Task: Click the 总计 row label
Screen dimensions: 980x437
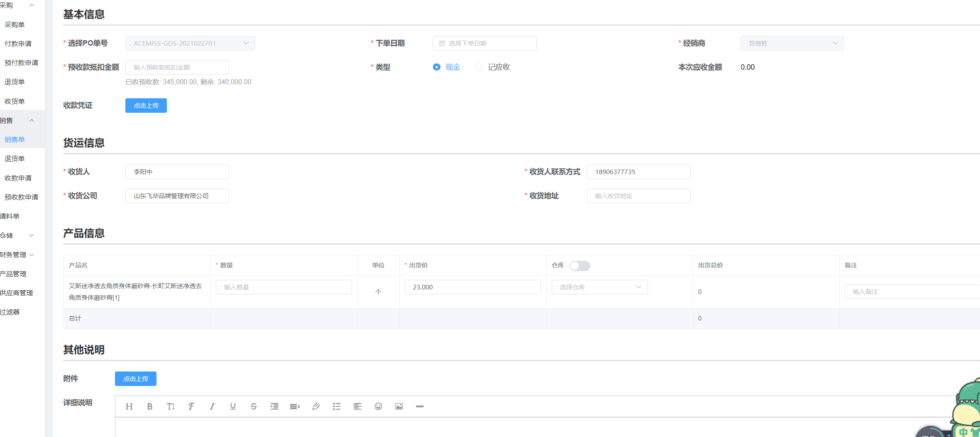Action: click(75, 318)
